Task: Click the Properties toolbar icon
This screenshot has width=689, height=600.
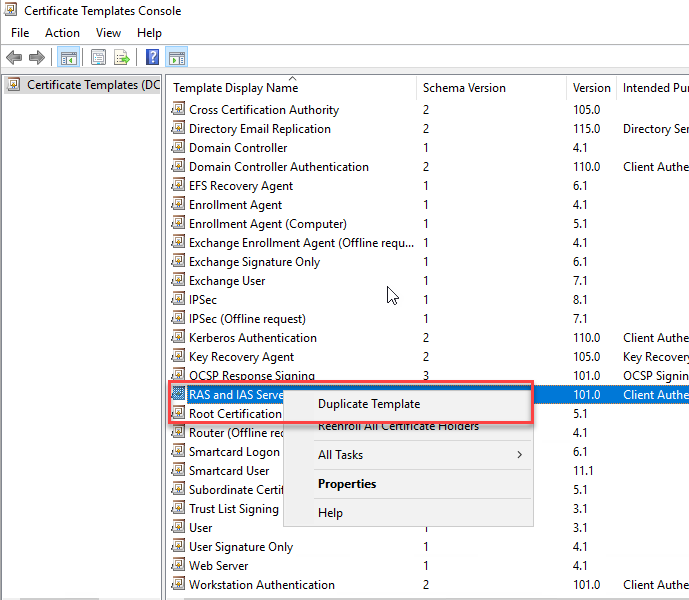Action: [99, 57]
